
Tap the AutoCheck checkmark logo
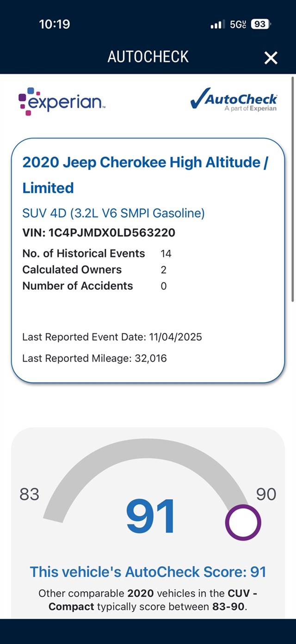click(x=234, y=100)
